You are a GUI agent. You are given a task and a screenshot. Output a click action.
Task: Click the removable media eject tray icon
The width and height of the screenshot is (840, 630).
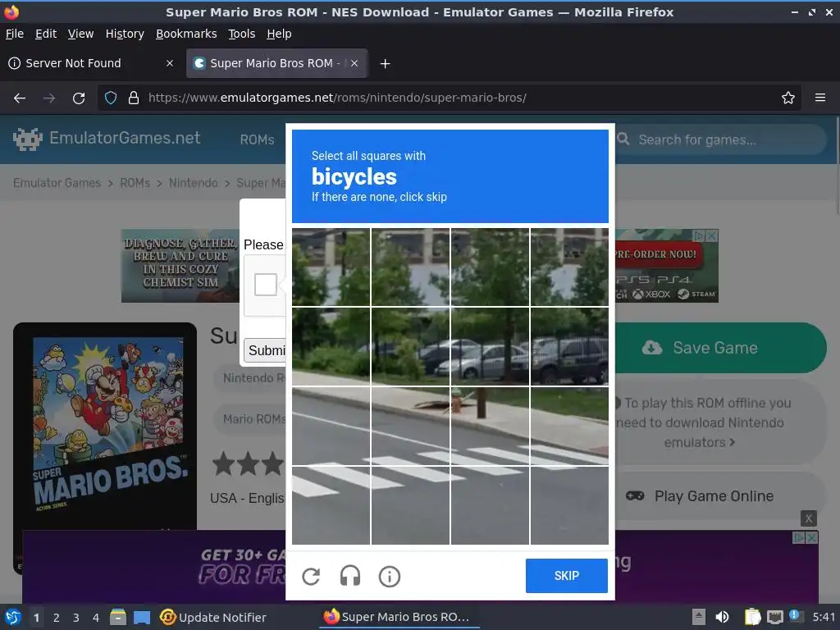(699, 617)
